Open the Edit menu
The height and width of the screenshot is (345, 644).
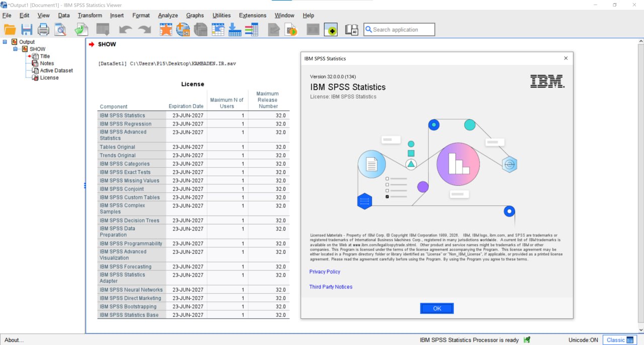[x=24, y=16]
